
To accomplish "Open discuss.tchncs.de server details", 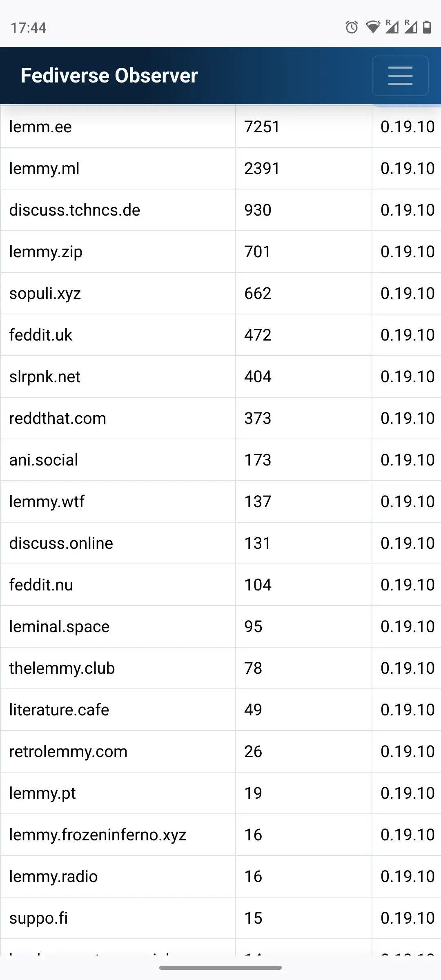I will (75, 210).
